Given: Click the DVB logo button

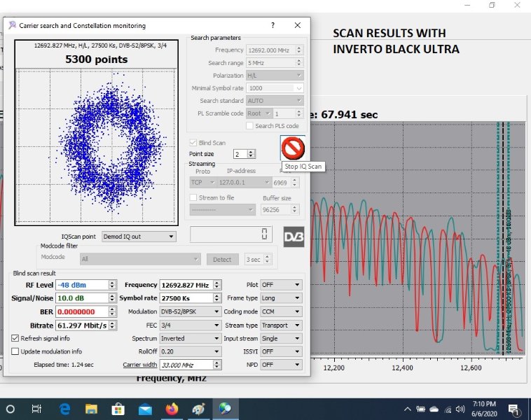Looking at the screenshot, I should [x=294, y=237].
